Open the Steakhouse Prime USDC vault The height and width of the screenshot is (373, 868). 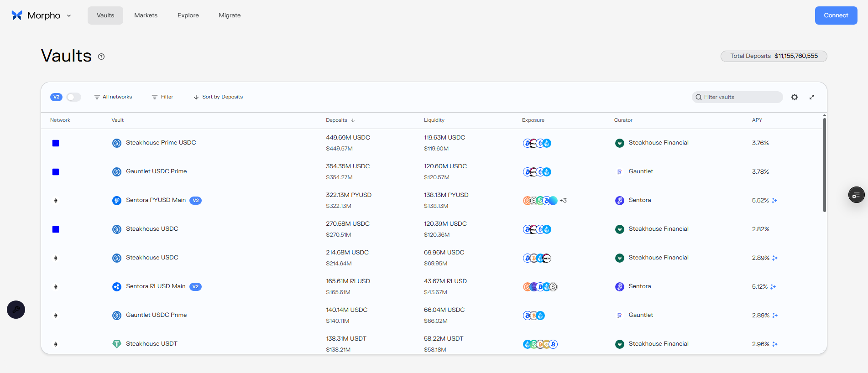(x=161, y=143)
